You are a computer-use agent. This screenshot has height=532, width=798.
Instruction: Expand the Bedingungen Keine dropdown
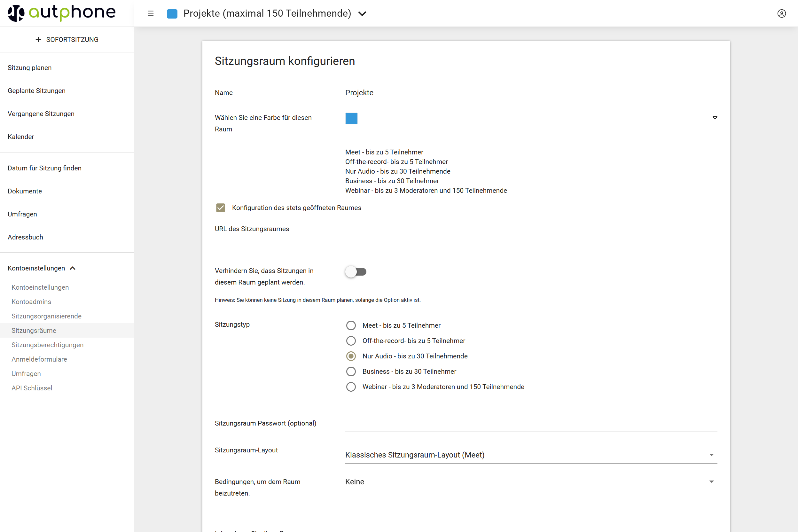point(711,482)
